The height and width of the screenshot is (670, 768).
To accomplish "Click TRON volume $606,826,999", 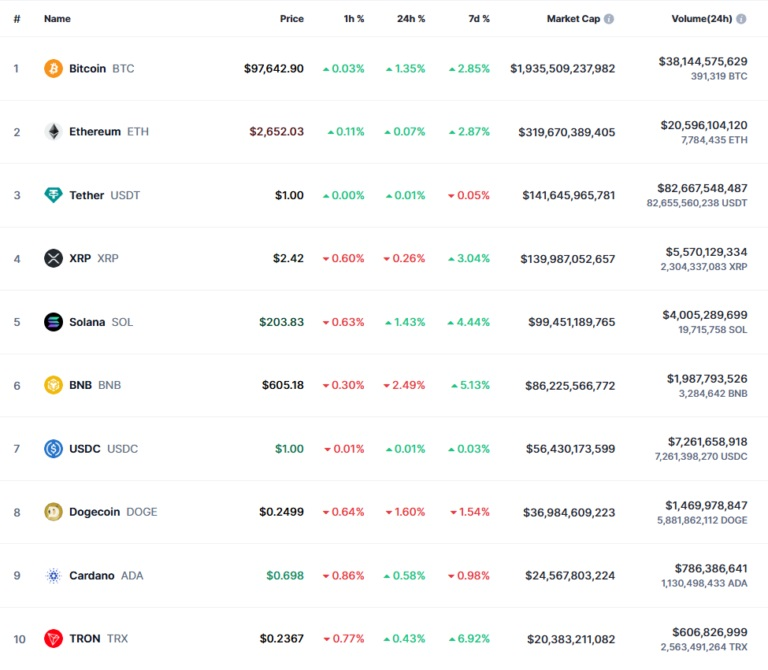I will (x=710, y=632).
